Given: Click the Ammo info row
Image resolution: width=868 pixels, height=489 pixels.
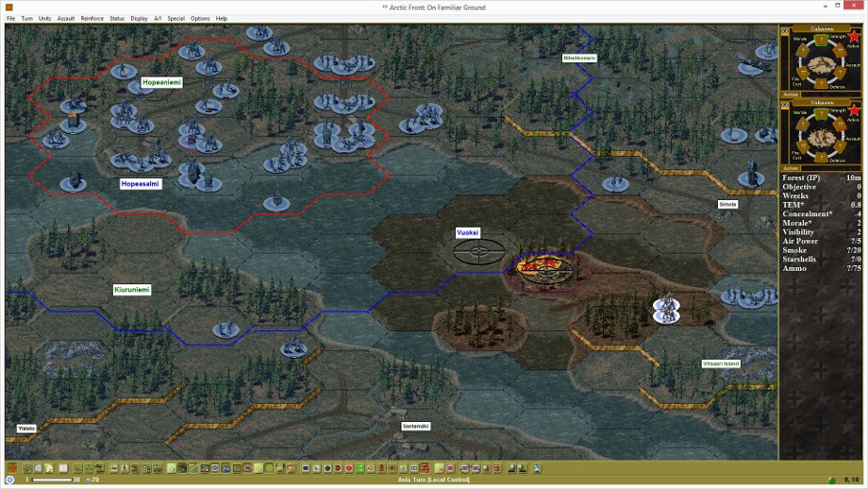Looking at the screenshot, I should [822, 268].
